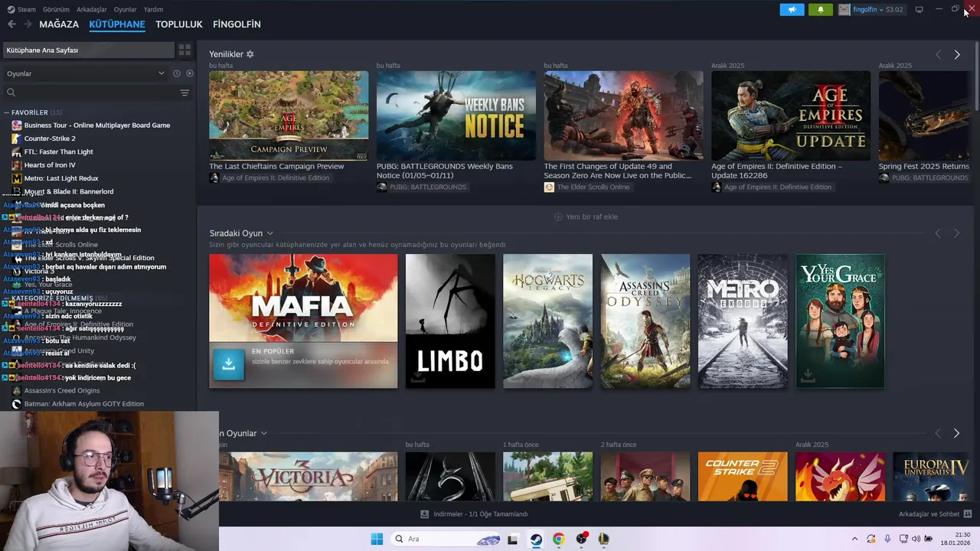Open the Yes, Your Grace recommendation card

pos(840,321)
